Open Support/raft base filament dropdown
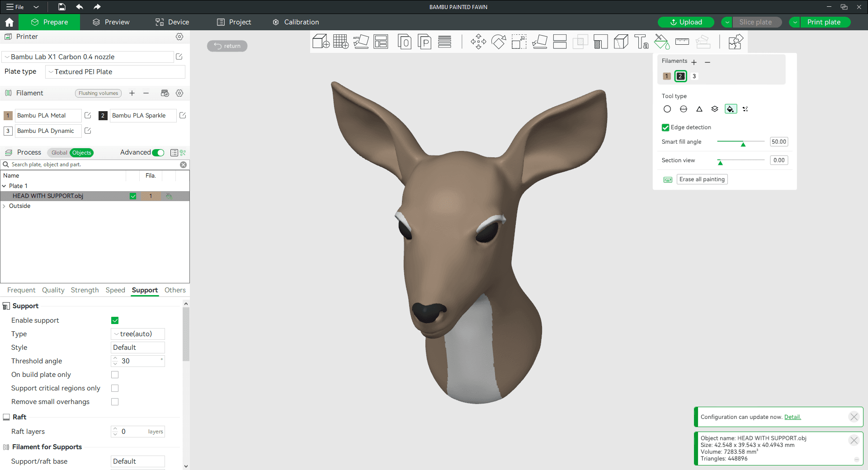 tap(138, 461)
